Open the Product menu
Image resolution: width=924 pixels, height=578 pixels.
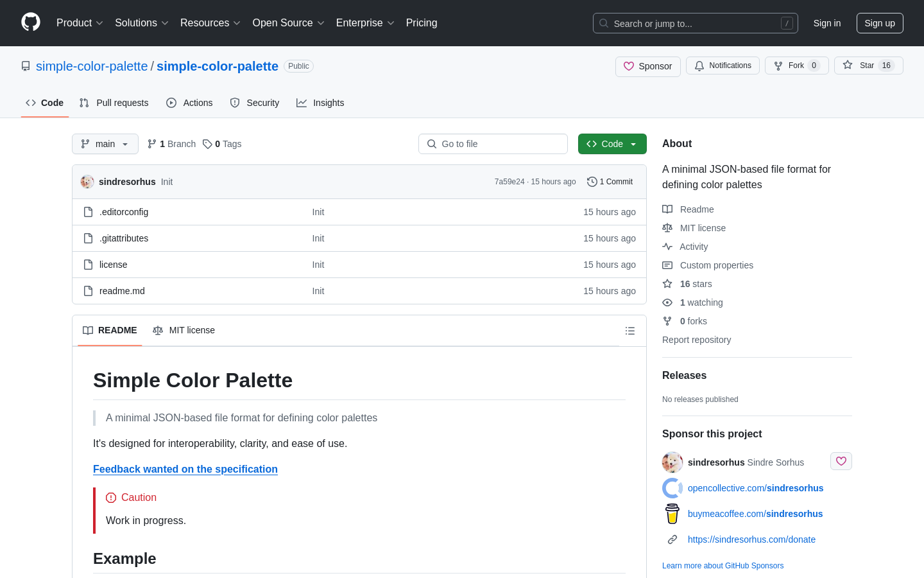coord(80,23)
